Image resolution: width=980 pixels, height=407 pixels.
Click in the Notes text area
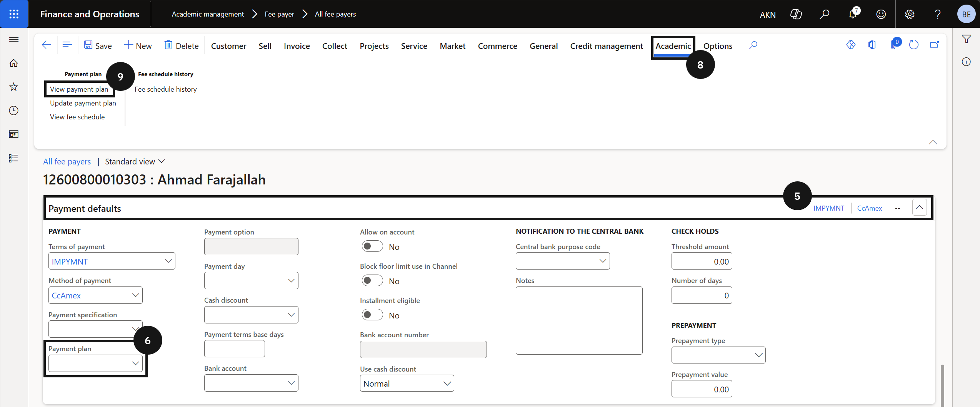[x=579, y=320]
